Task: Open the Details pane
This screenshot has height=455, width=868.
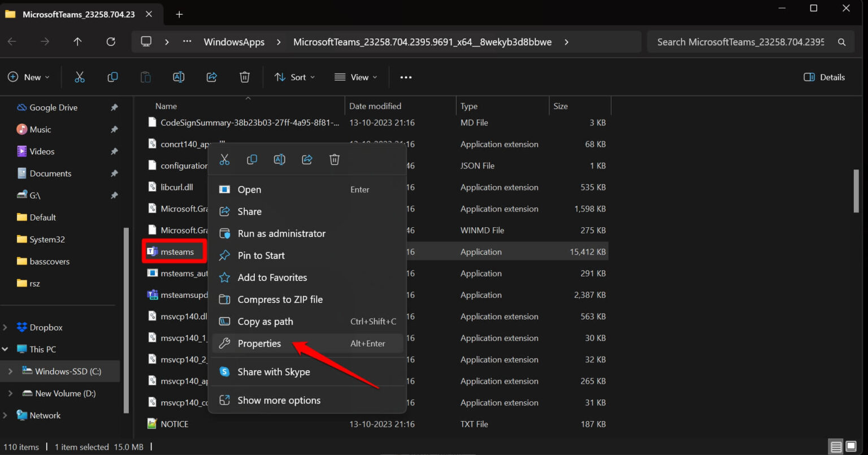Action: pos(824,77)
